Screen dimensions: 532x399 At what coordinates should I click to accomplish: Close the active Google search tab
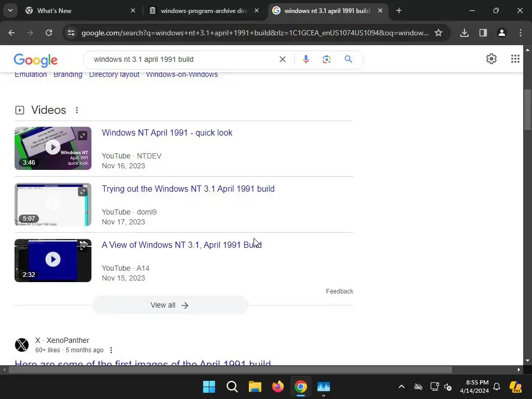click(380, 10)
